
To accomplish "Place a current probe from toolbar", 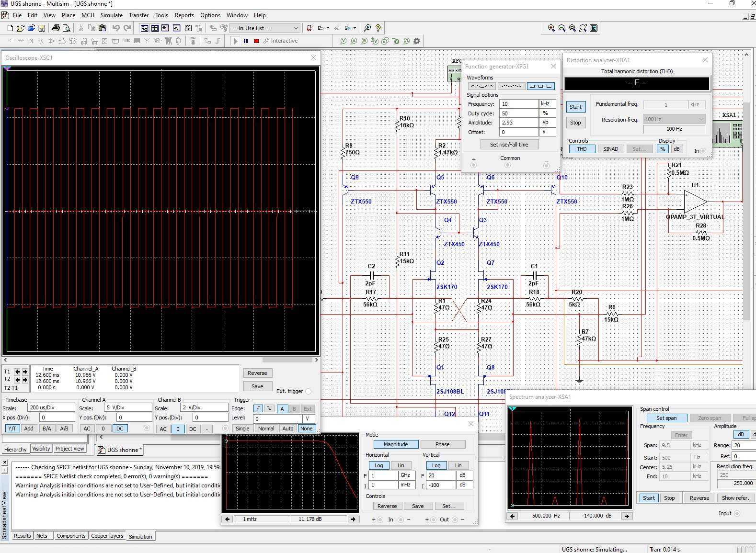I will [354, 41].
